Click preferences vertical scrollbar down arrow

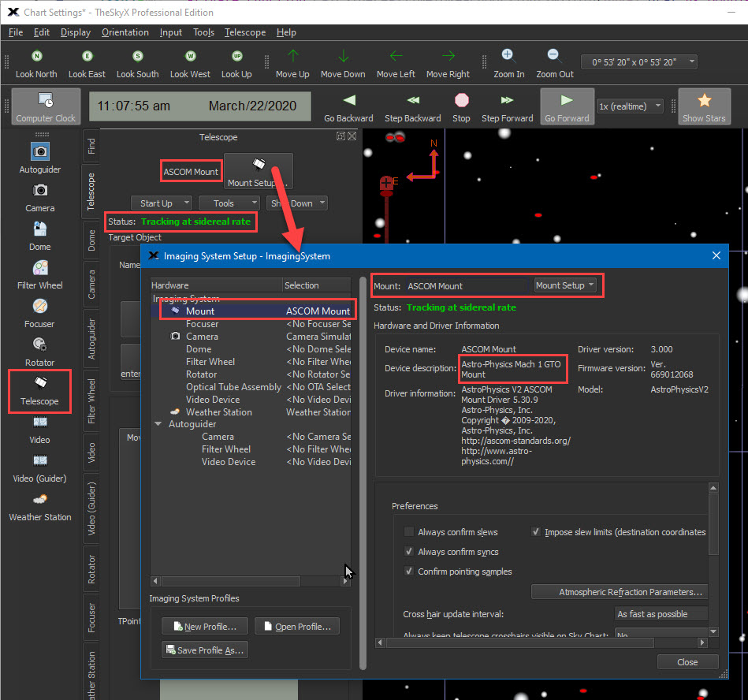713,631
